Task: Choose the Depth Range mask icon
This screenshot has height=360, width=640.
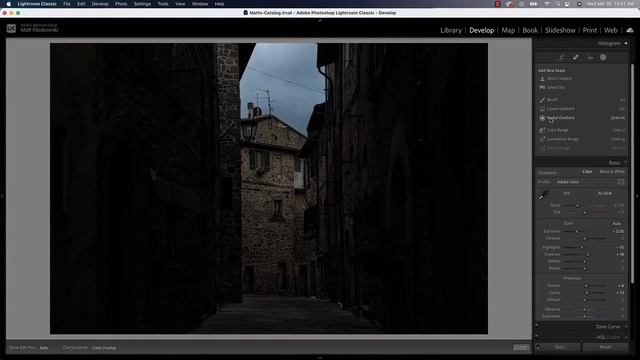Action: (542, 148)
